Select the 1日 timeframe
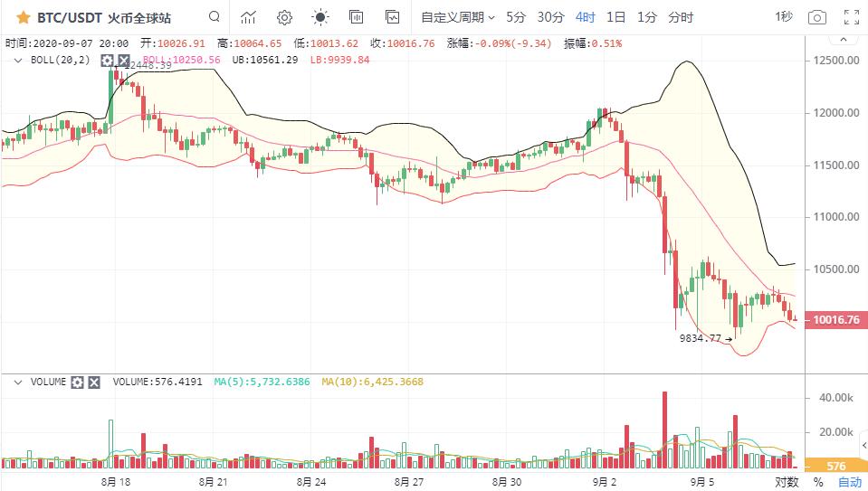 click(x=615, y=17)
